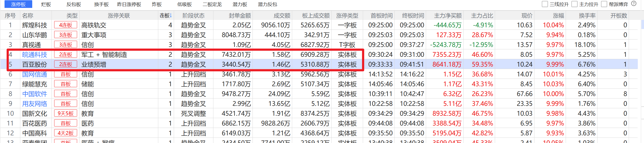Sort by the 换手率 column header
The height and width of the screenshot is (143, 644).
pos(587,16)
